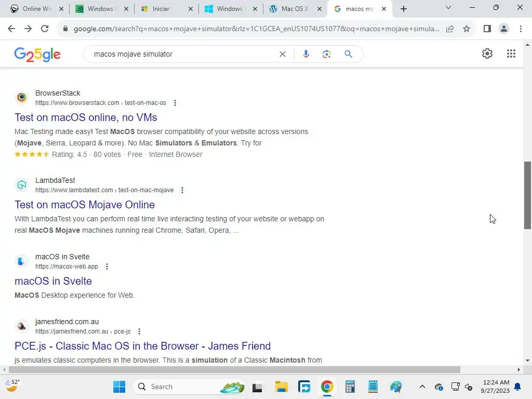The width and height of the screenshot is (532, 399).
Task: Search by image with Google Lens
Action: tap(326, 54)
